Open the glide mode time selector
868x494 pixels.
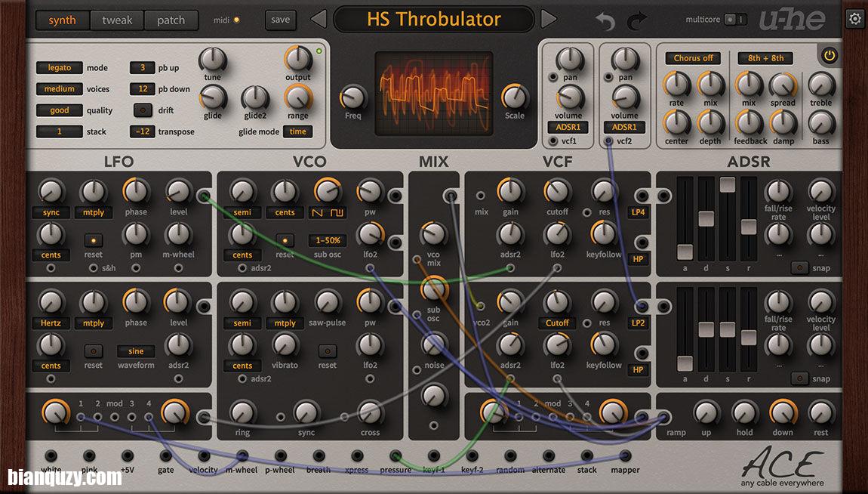(298, 131)
